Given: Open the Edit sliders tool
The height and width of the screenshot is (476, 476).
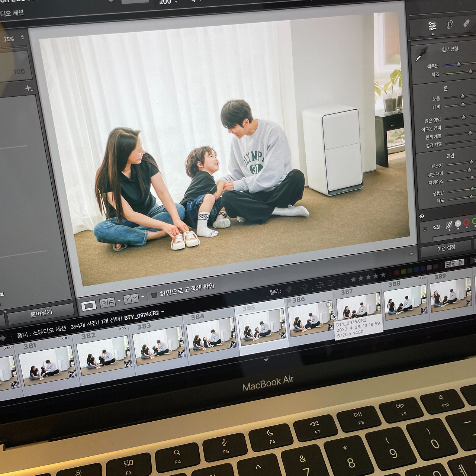Looking at the screenshot, I should click(x=432, y=26).
